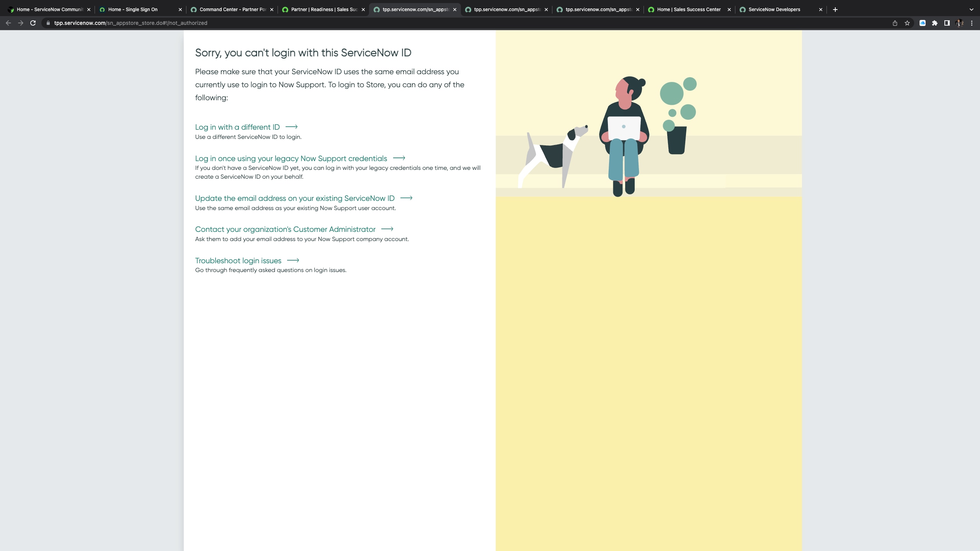Click the 'Sorry, you can't login' heading
The height and width of the screenshot is (551, 980).
coord(303,53)
